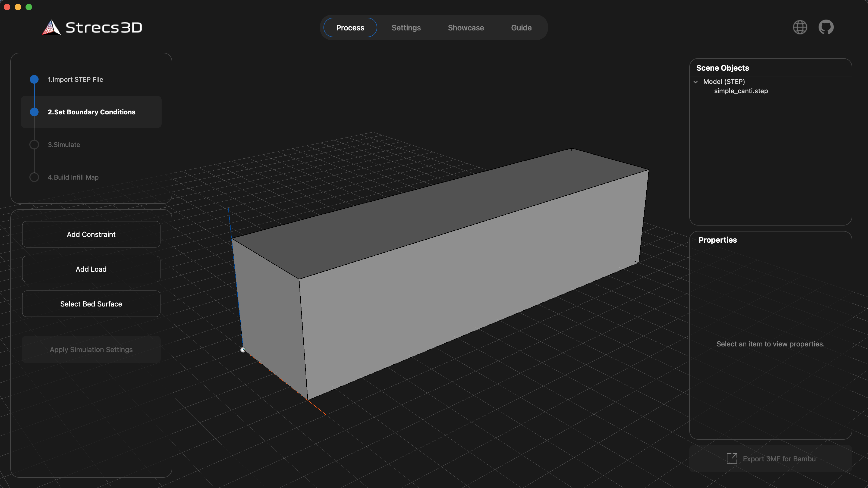Open the website globe icon

pos(800,27)
